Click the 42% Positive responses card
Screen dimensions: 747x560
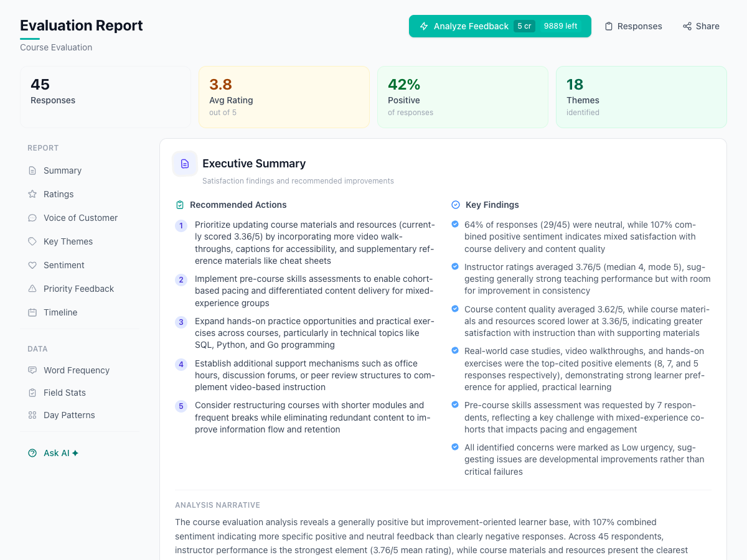pyautogui.click(x=463, y=96)
